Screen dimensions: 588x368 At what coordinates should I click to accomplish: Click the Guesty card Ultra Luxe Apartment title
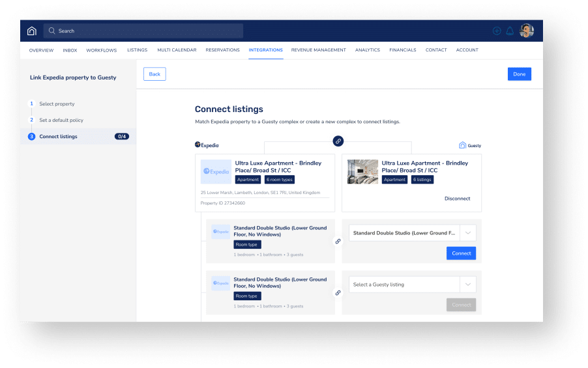point(425,167)
